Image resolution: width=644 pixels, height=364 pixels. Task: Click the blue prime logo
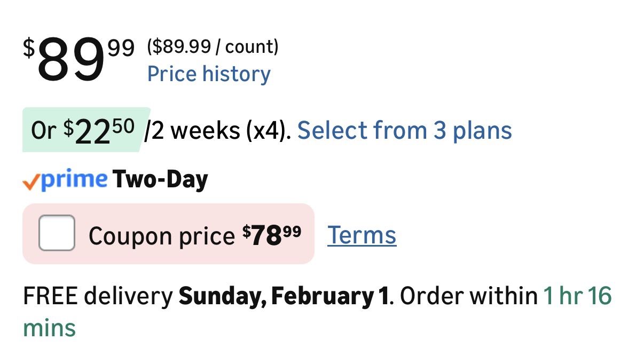(74, 179)
